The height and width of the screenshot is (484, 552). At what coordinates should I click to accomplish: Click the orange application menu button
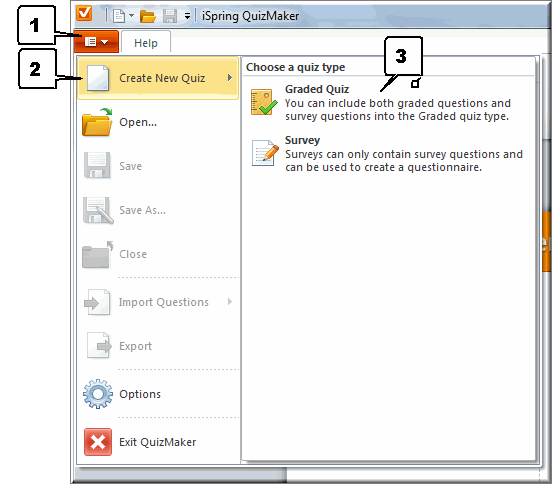tap(96, 42)
